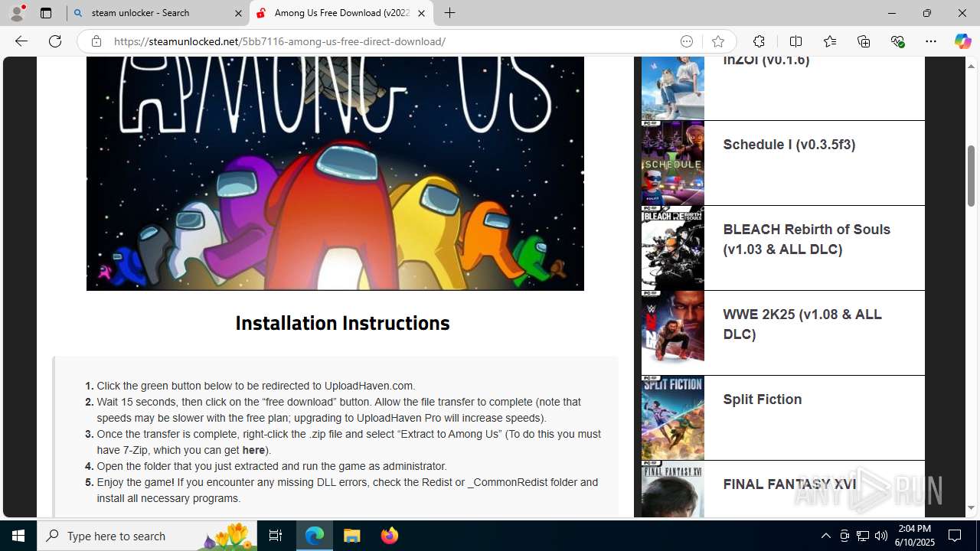Open the notification center icon
This screenshot has width=980, height=551.
tap(955, 536)
